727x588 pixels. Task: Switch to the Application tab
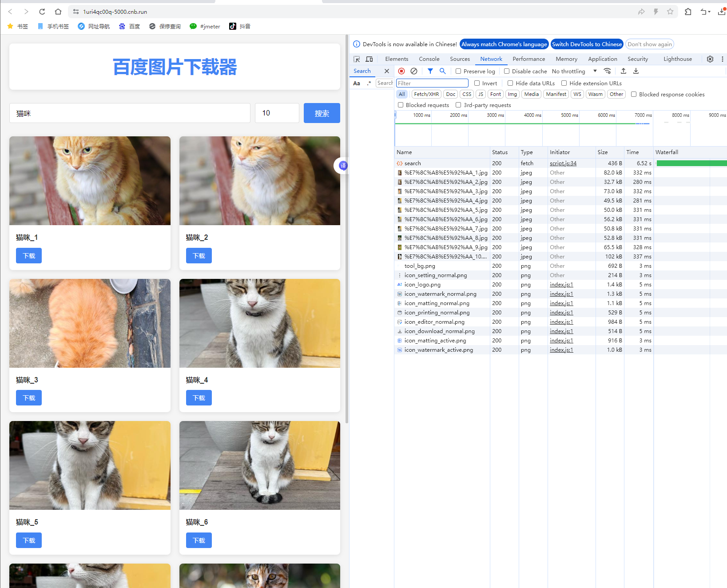click(x=602, y=59)
